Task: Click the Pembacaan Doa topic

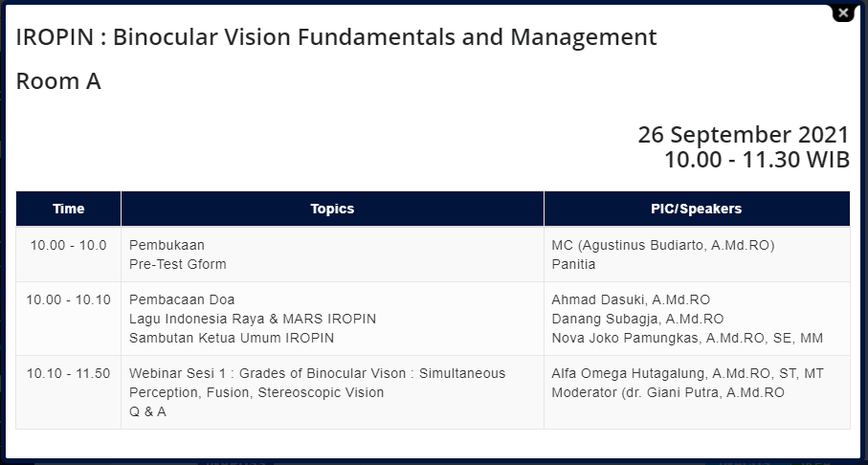Action: click(x=182, y=300)
